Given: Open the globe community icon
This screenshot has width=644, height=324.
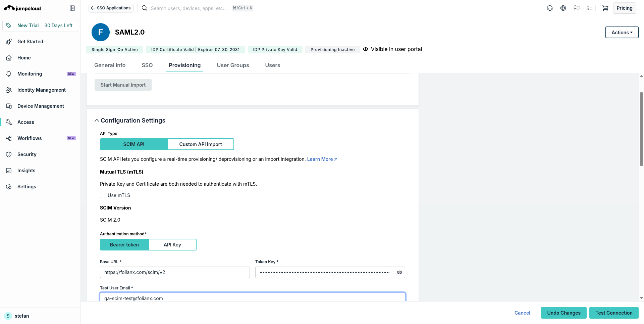Looking at the screenshot, I should tap(563, 8).
